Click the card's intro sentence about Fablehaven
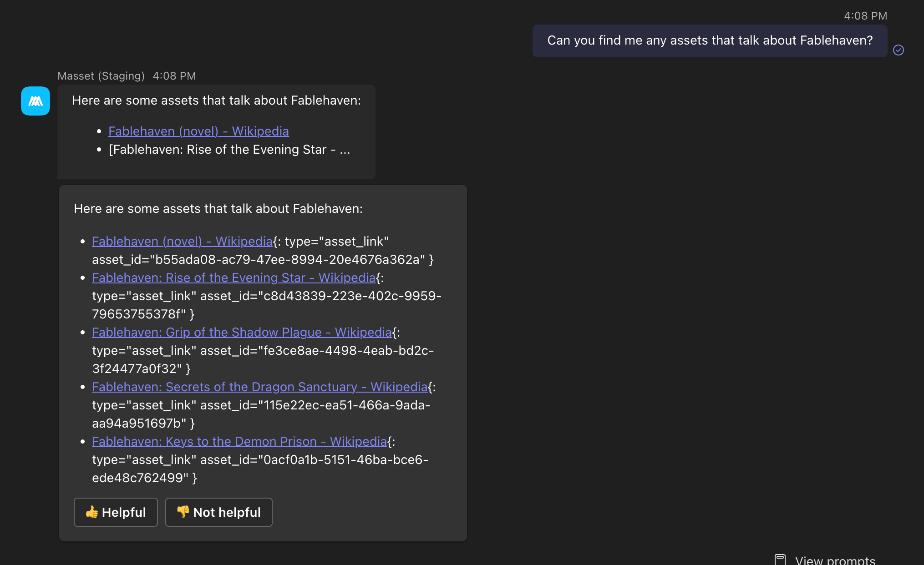This screenshot has width=924, height=565. click(218, 209)
